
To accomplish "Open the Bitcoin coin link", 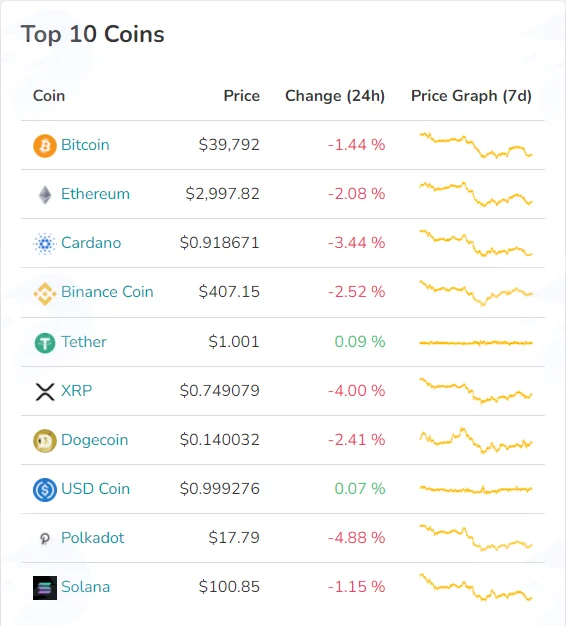I will [x=85, y=145].
